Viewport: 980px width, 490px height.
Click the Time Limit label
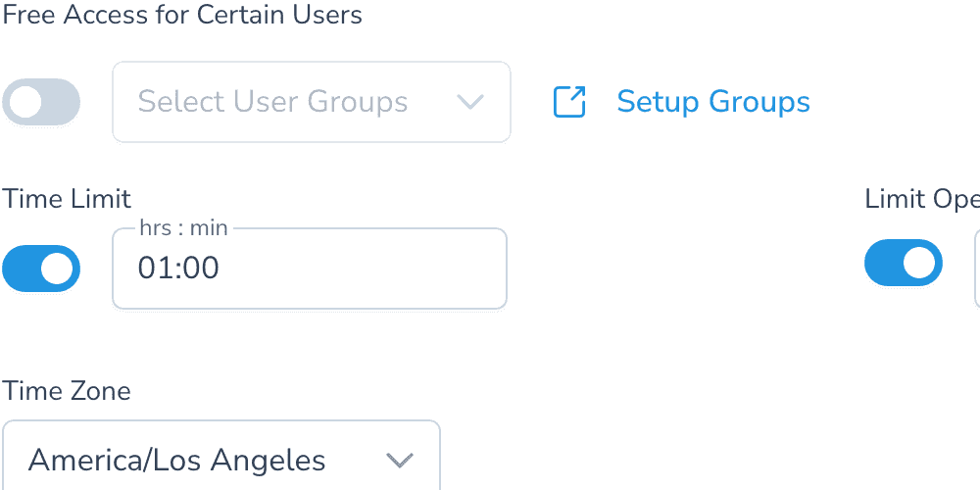click(67, 199)
